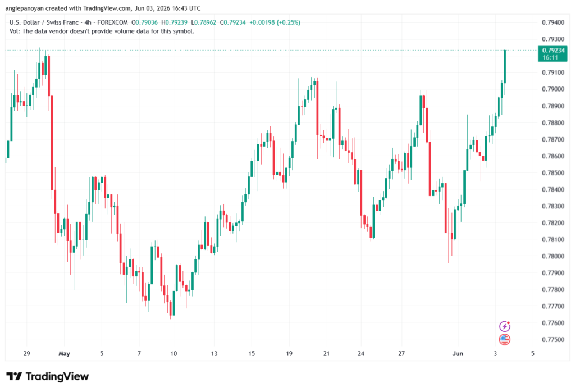The image size is (575, 392).
Task: Click the 10 date label on time axis
Action: click(174, 353)
